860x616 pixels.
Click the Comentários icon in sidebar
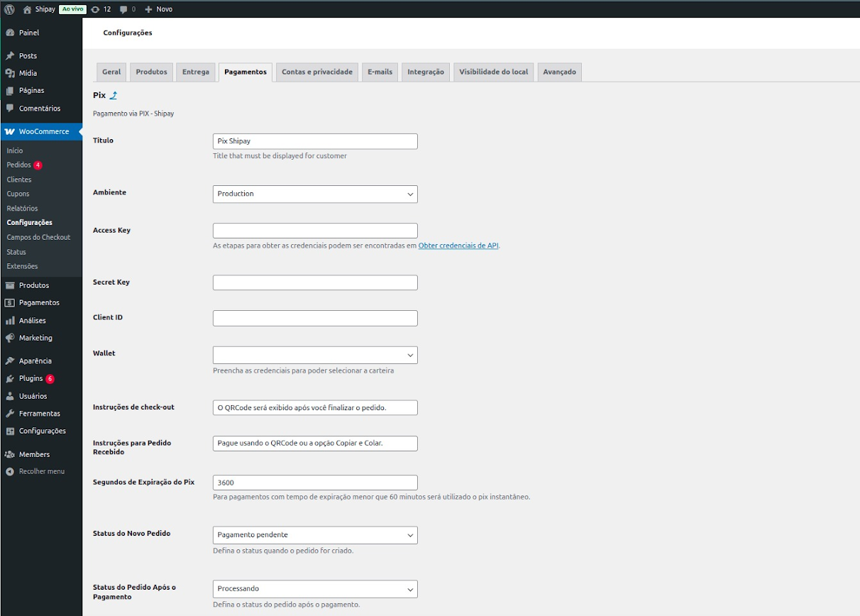pos(10,109)
